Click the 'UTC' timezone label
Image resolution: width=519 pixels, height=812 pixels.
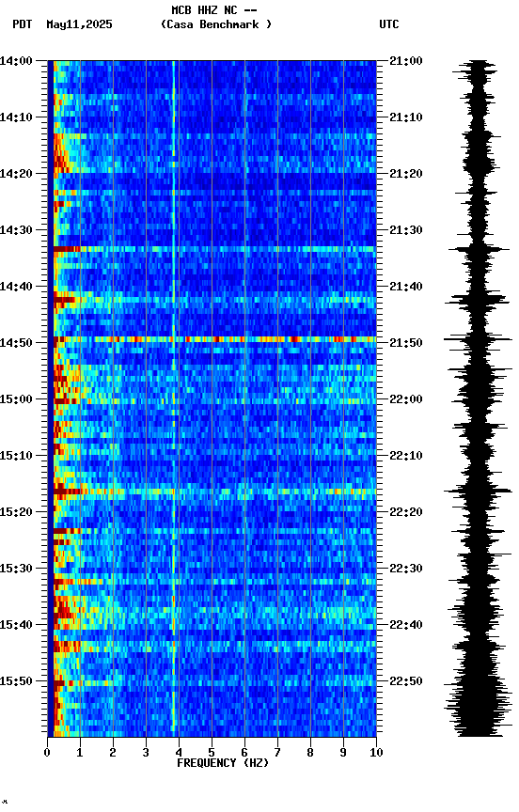(x=389, y=24)
